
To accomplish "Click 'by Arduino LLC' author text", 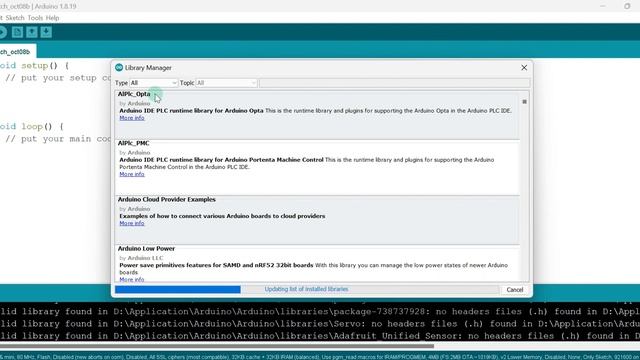I will click(x=141, y=258).
